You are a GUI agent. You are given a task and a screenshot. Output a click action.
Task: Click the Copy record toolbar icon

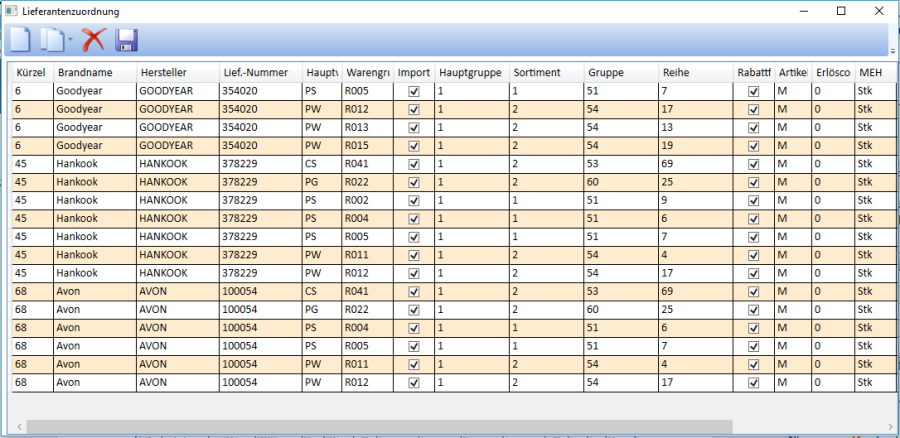52,40
